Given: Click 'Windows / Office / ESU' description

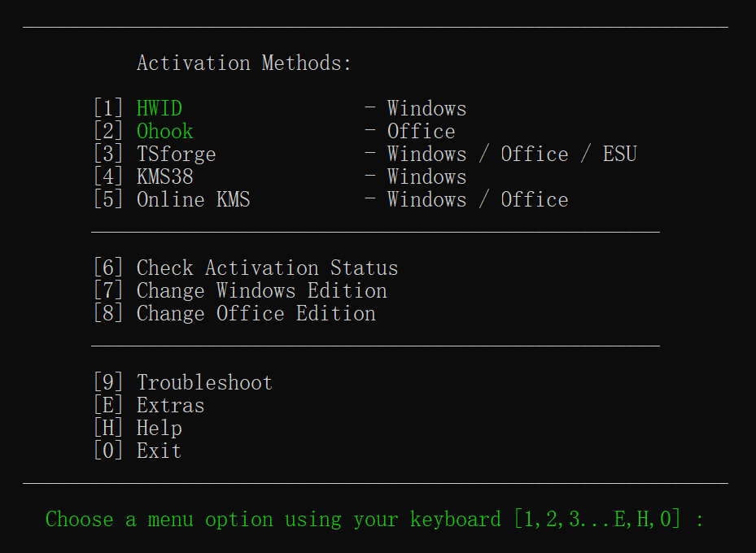Looking at the screenshot, I should (x=512, y=154).
